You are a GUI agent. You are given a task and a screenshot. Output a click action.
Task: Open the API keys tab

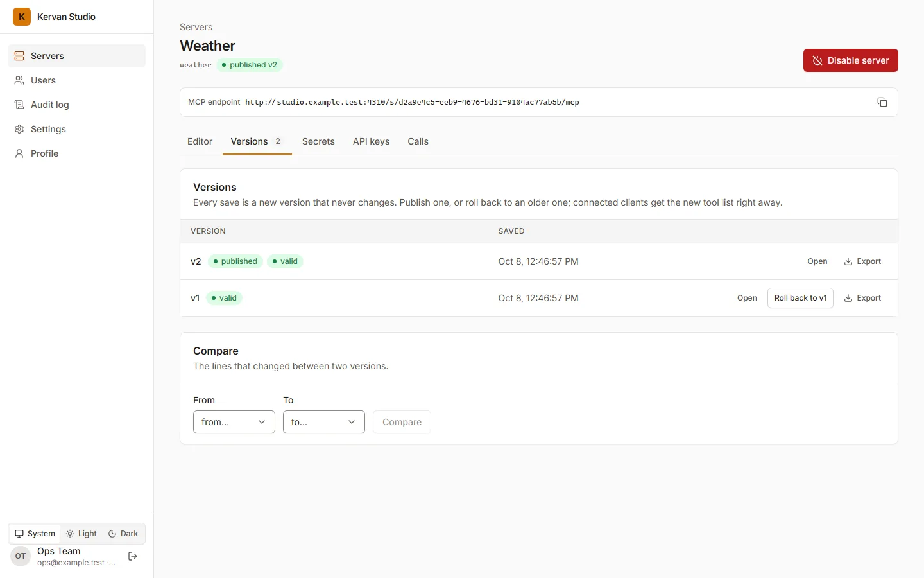(x=371, y=141)
